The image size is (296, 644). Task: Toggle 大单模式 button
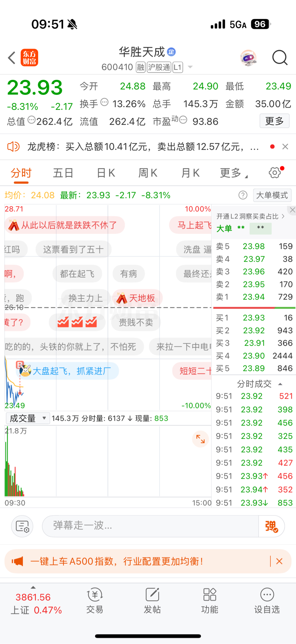click(272, 195)
